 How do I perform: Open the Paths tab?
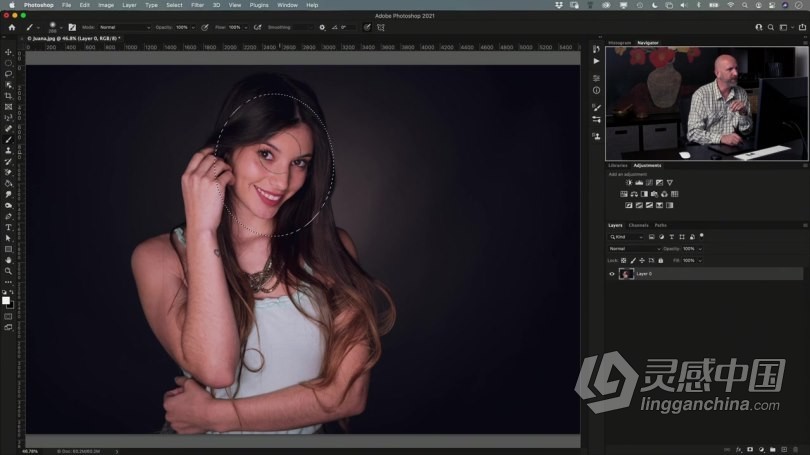pos(661,225)
